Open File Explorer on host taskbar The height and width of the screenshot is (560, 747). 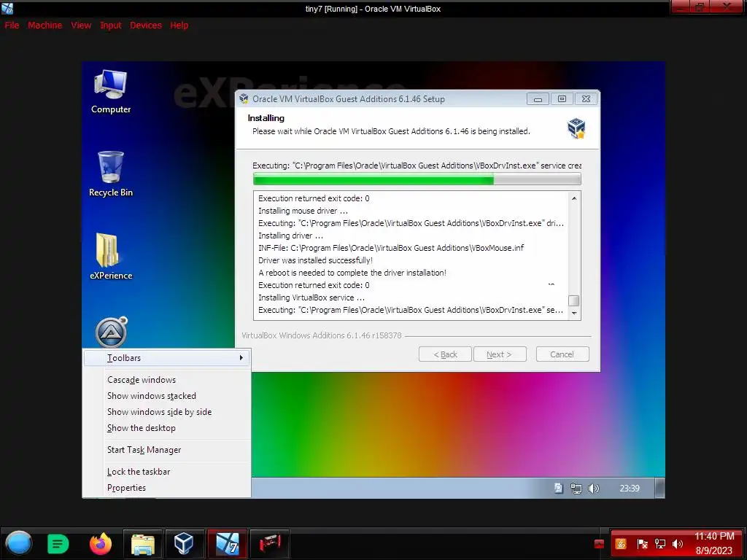(142, 544)
